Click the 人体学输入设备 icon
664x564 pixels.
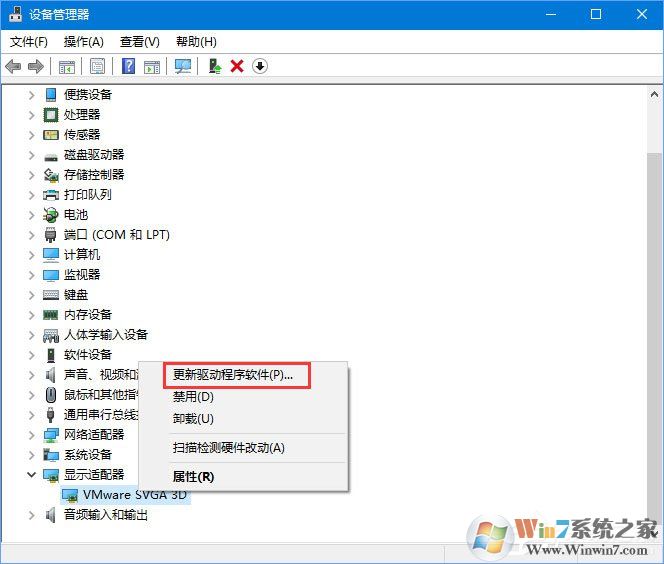51,335
